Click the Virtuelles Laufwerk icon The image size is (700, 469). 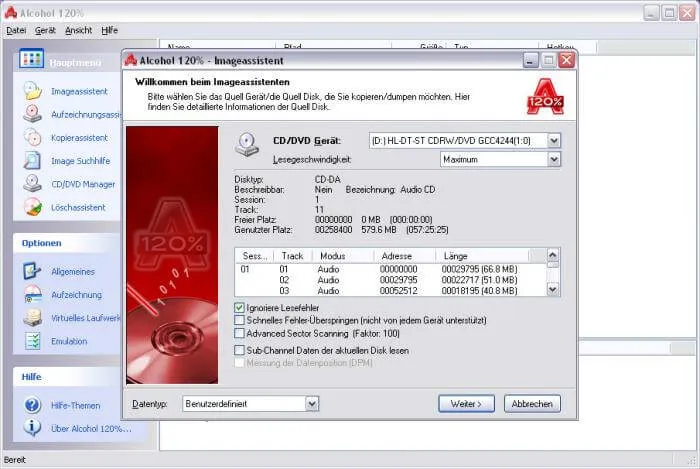point(33,318)
